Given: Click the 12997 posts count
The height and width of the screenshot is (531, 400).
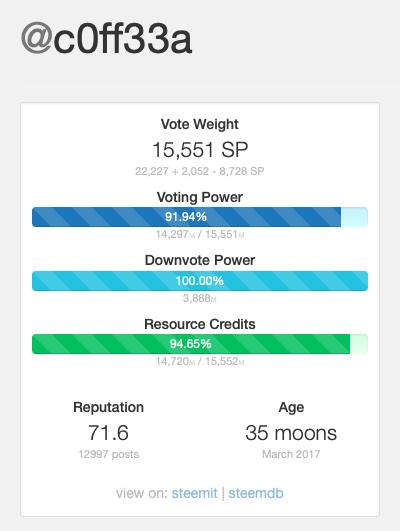Looking at the screenshot, I should point(108,454).
